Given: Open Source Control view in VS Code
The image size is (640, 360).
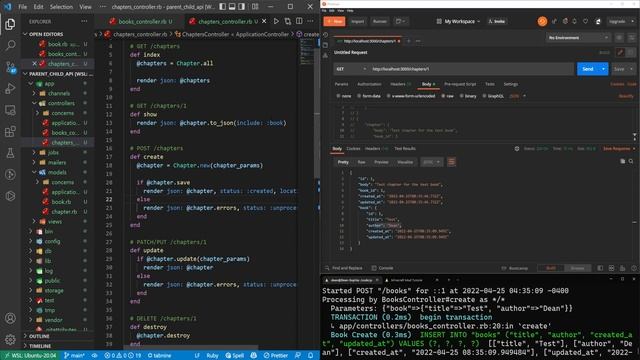Looking at the screenshot, I should 10,67.
